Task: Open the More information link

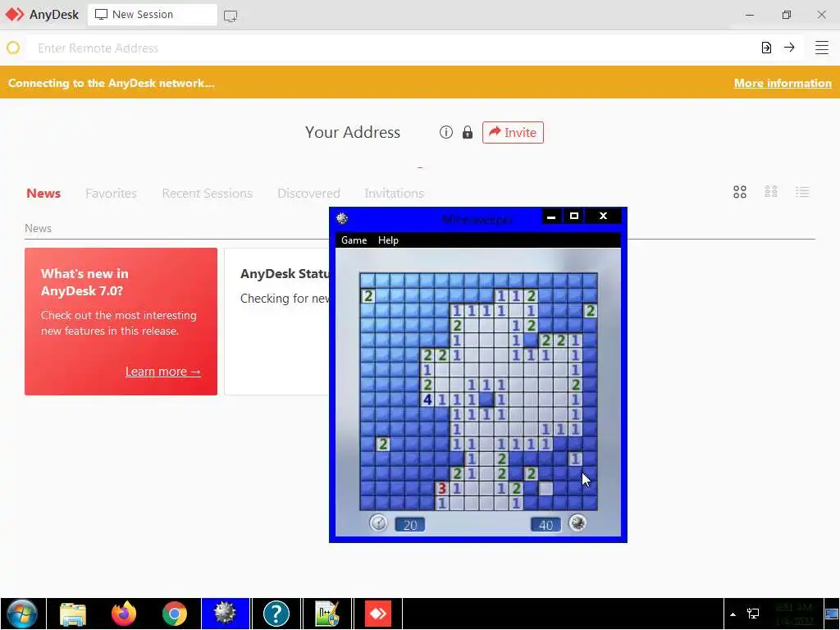Action: point(783,83)
